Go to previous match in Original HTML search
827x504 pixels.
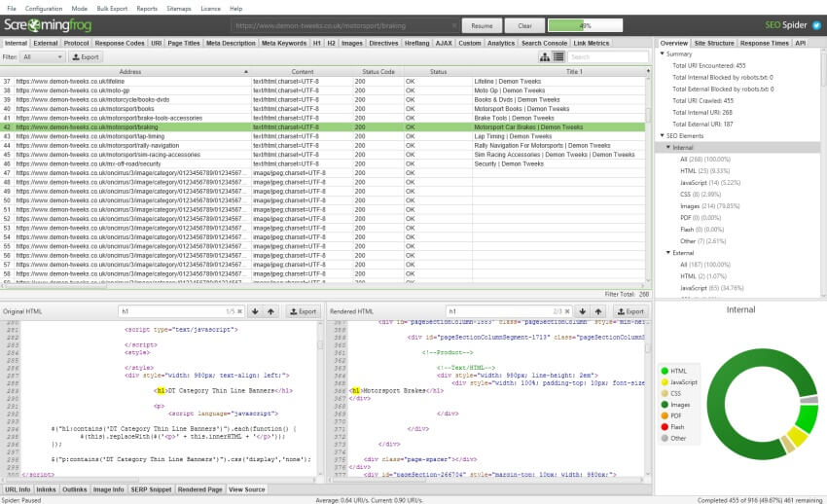pyautogui.click(x=270, y=311)
